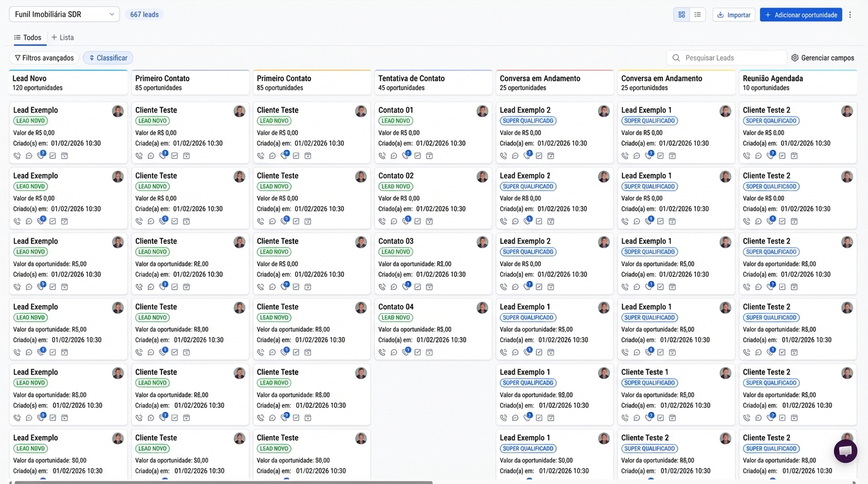This screenshot has width=868, height=484.
Task: Click the avatar on the Contato 04 card
Action: click(x=483, y=308)
